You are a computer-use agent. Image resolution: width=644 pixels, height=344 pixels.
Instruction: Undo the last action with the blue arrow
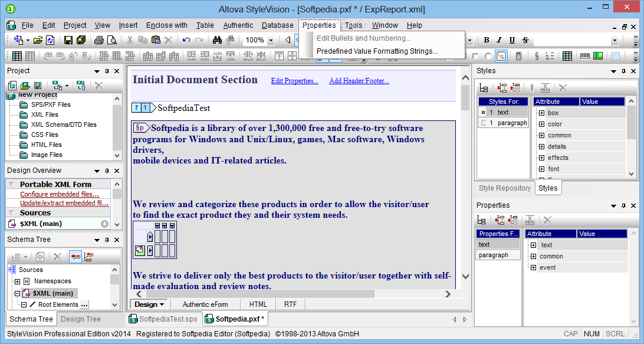tap(186, 40)
